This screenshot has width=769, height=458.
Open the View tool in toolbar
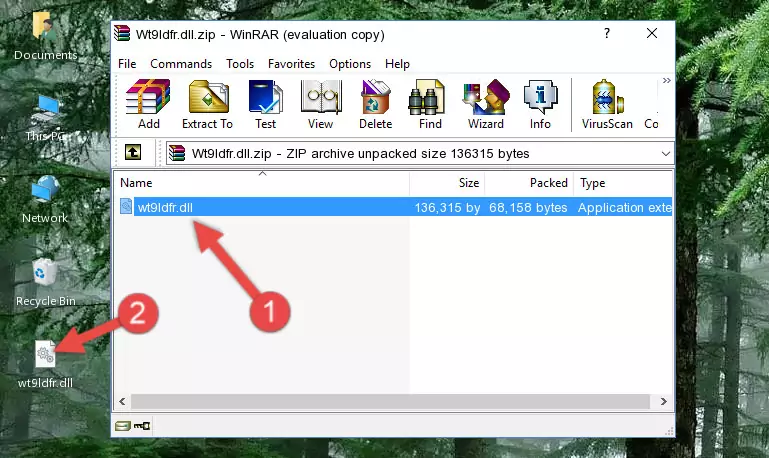coord(321,104)
